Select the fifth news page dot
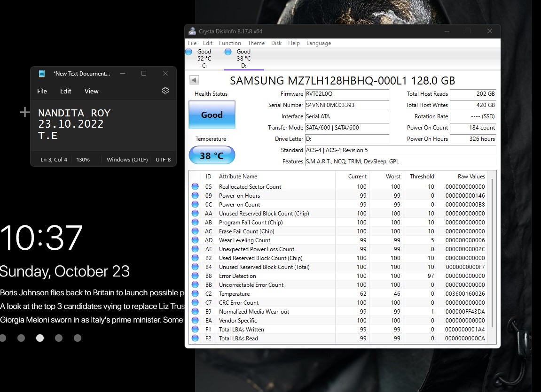541x392 pixels. tap(77, 338)
